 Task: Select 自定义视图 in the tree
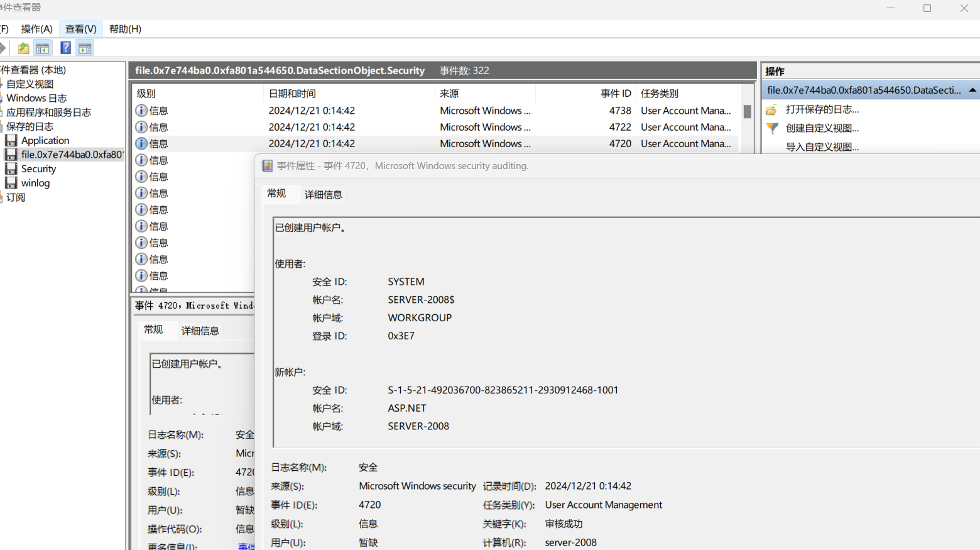[x=30, y=84]
